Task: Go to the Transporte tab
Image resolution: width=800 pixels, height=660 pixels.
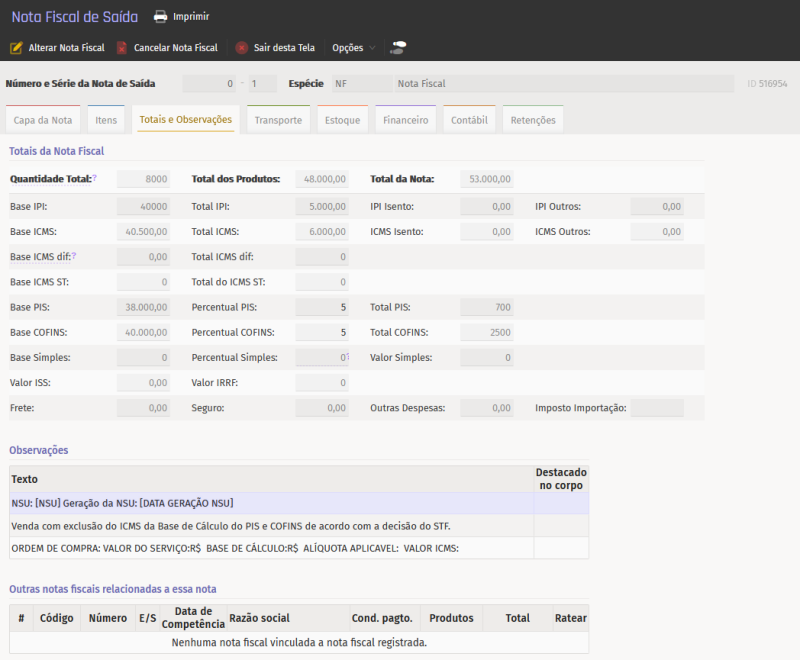Action: [x=278, y=120]
